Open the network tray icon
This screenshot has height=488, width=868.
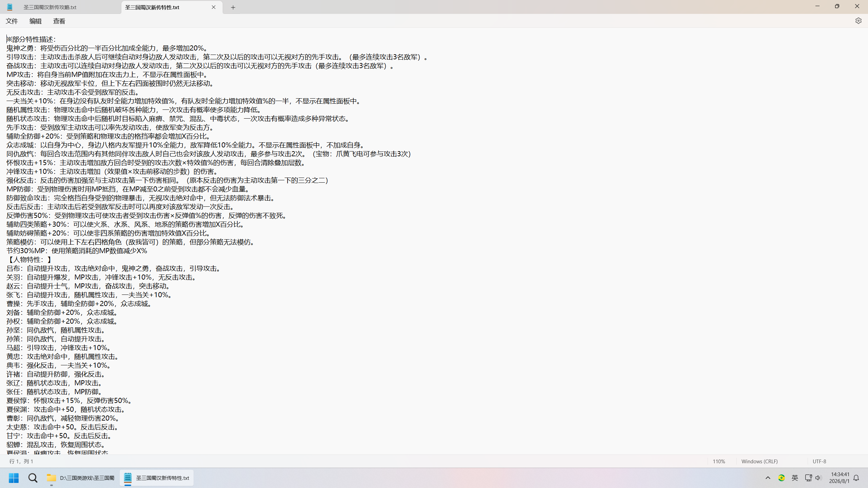click(x=808, y=478)
